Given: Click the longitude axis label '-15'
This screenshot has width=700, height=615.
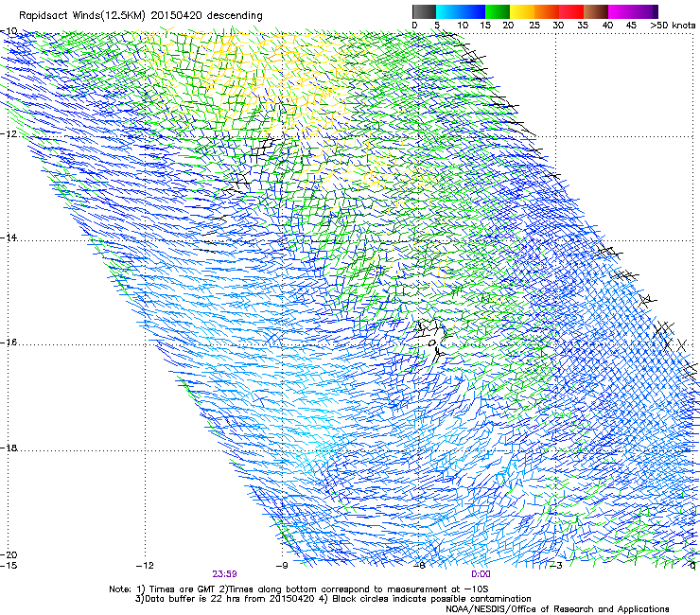Looking at the screenshot, I should coord(9,566).
